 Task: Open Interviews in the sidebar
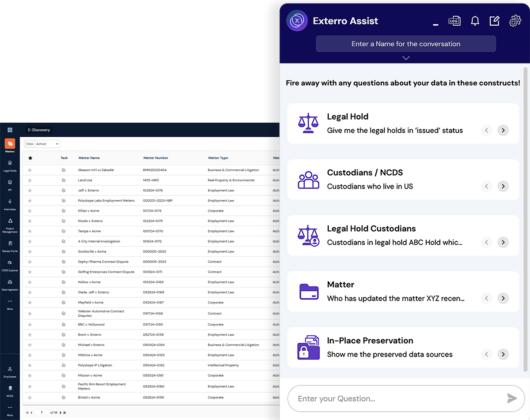pos(10,204)
